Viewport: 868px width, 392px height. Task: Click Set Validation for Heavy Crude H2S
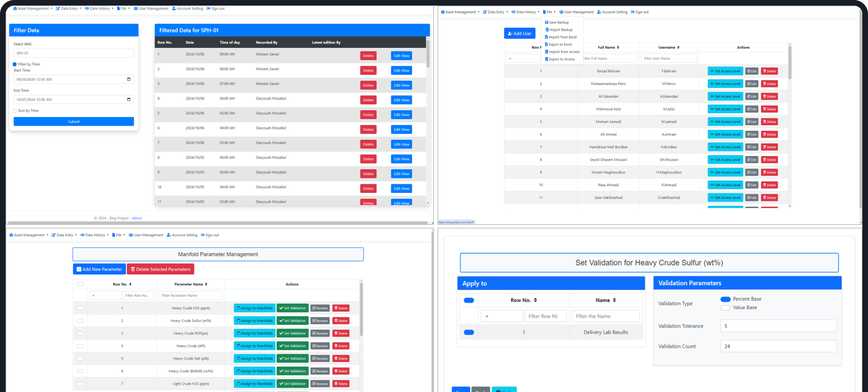292,308
